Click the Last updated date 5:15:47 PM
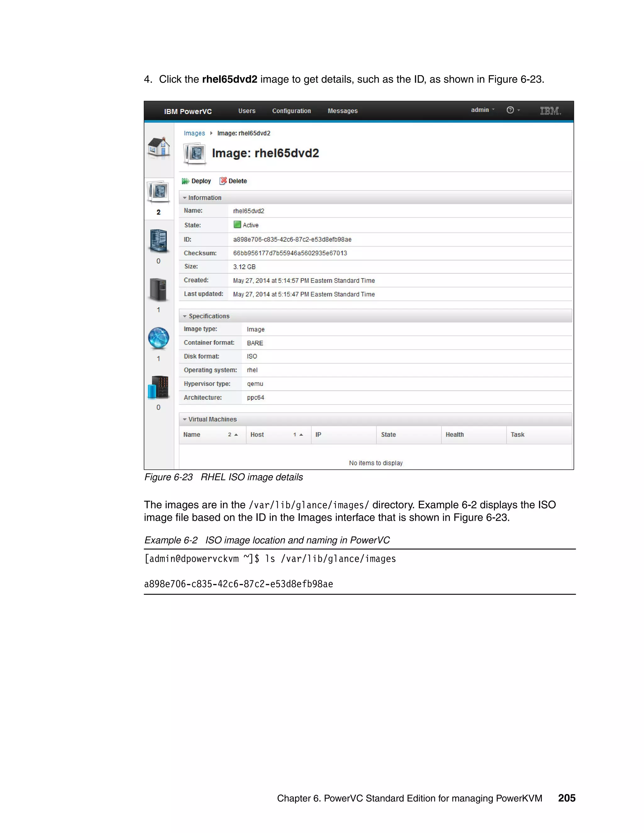This screenshot has width=644, height=833. point(304,295)
